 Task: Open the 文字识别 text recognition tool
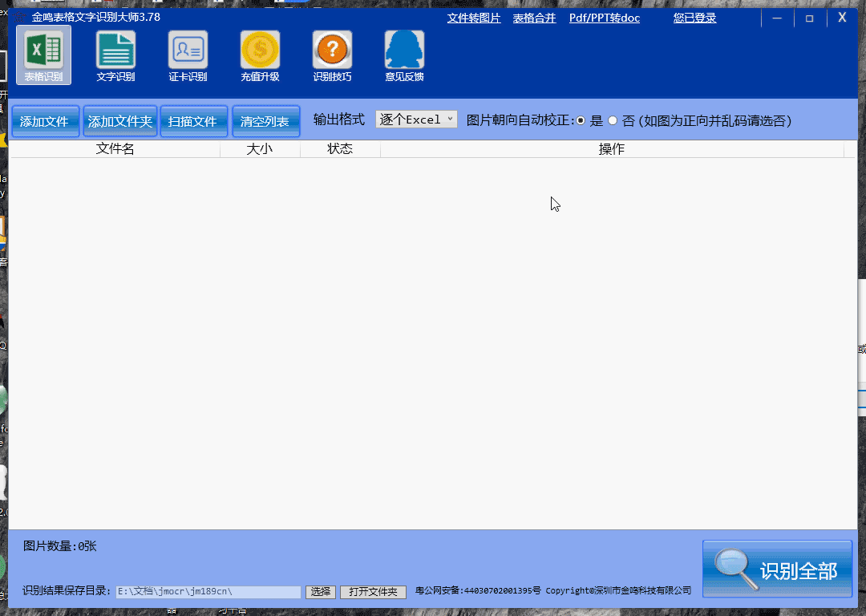[115, 56]
